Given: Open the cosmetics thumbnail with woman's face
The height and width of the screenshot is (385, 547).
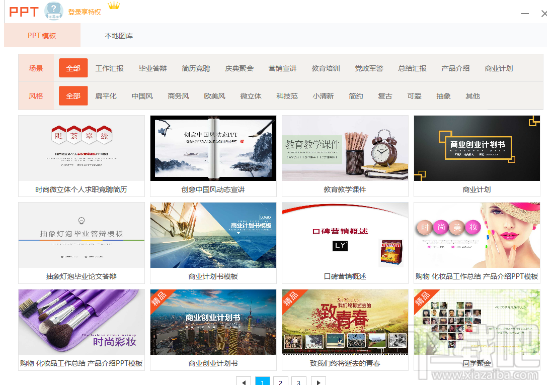Looking at the screenshot, I should (477, 235).
